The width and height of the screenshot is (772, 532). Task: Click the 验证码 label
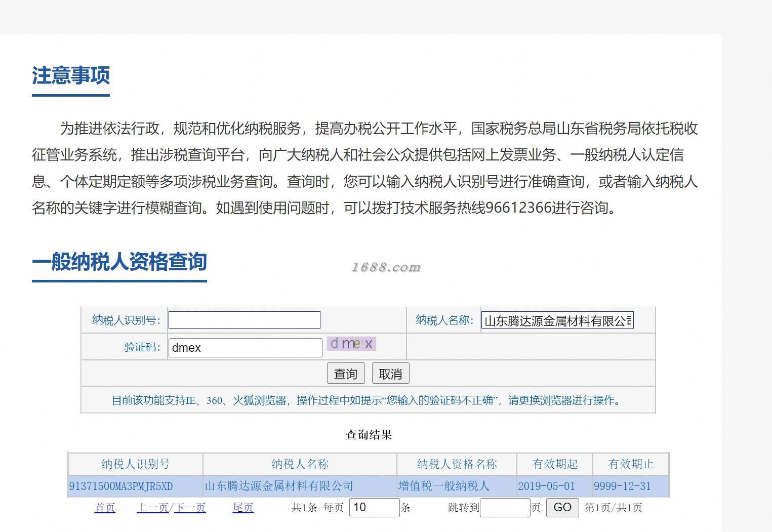click(x=142, y=347)
